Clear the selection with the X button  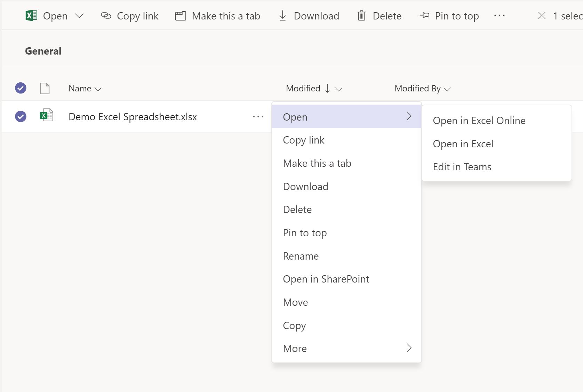point(542,16)
